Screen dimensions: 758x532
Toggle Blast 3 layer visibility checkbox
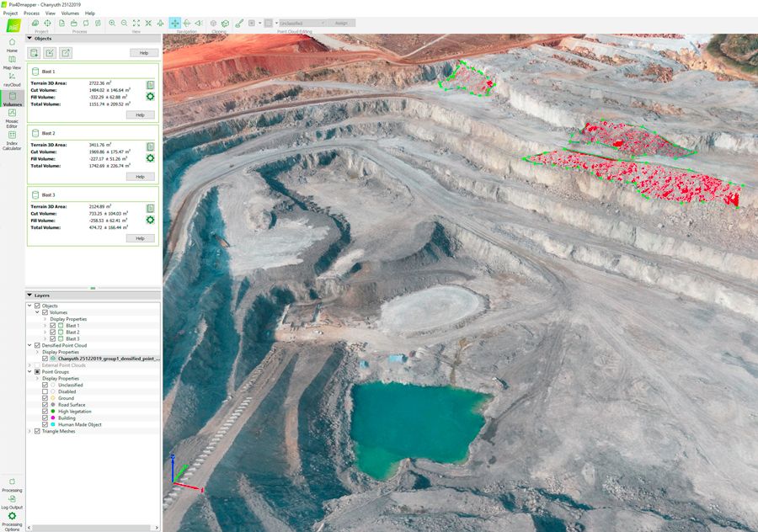[53, 338]
